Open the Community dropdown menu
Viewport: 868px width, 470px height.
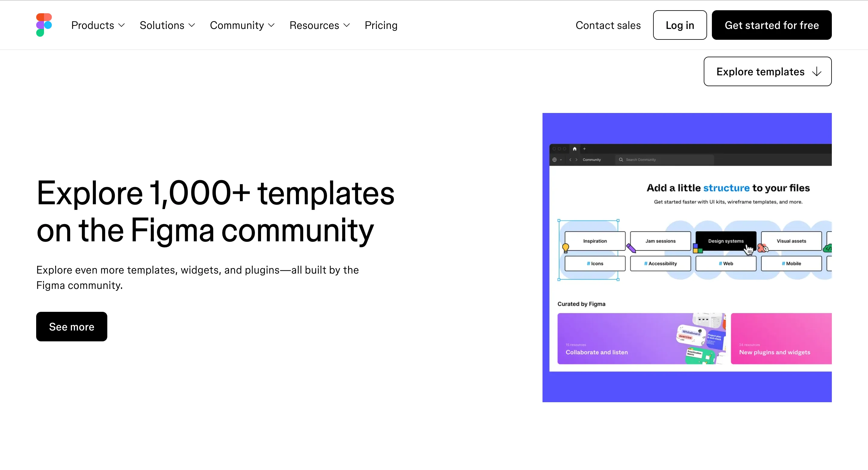pyautogui.click(x=242, y=25)
